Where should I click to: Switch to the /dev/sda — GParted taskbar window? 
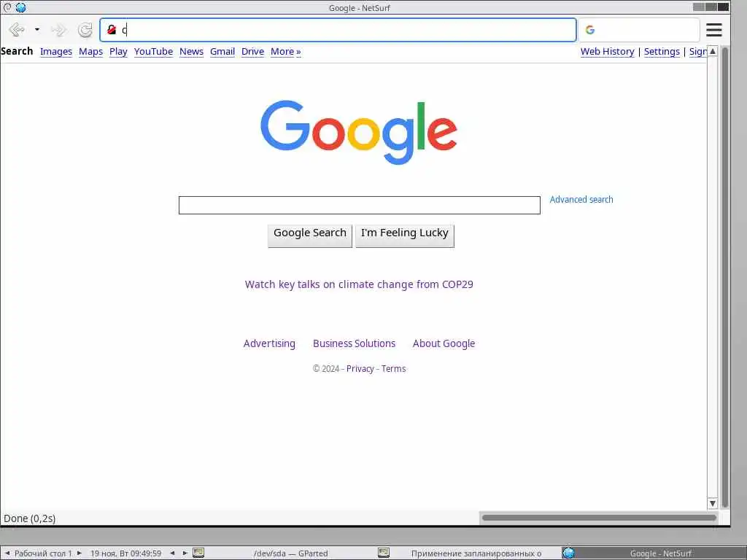tap(290, 553)
